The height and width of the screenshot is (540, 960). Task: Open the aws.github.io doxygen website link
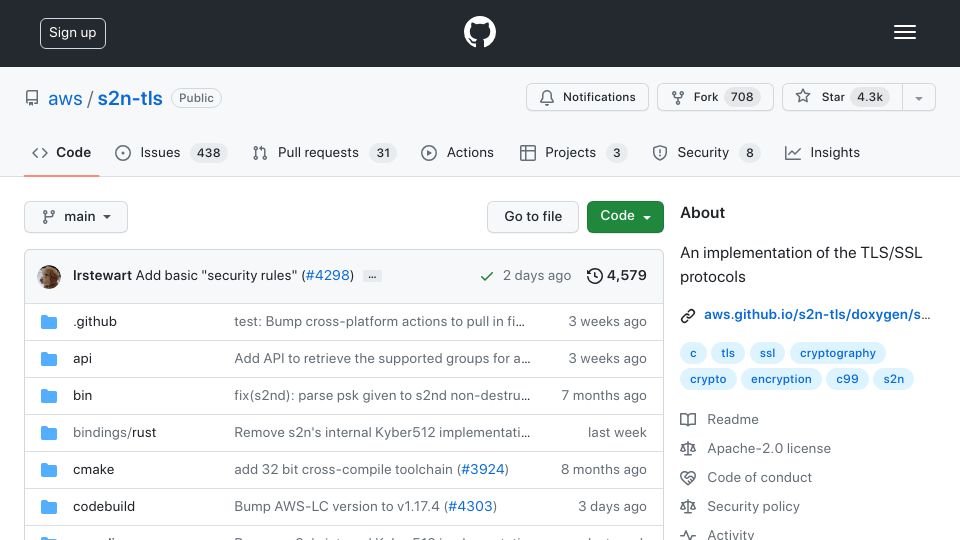point(817,315)
